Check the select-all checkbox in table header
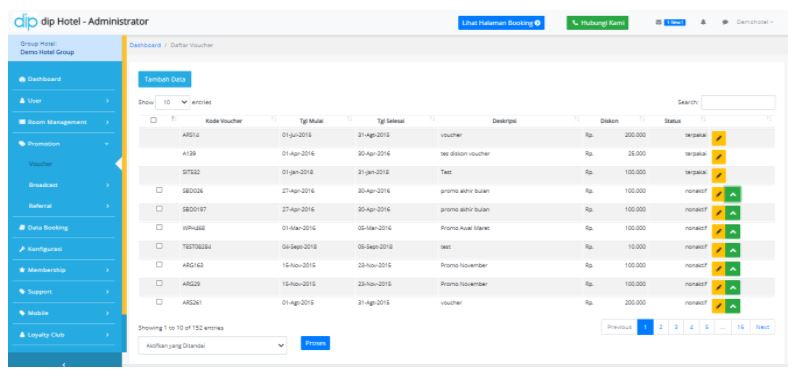Image resolution: width=795 pixels, height=378 pixels. [x=154, y=121]
